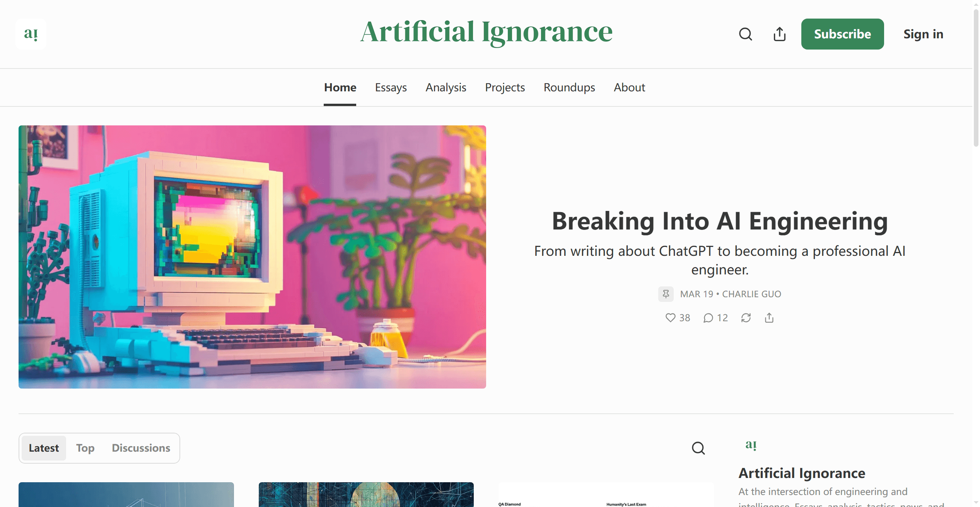Image resolution: width=980 pixels, height=507 pixels.
Task: Click the Sign in link
Action: pyautogui.click(x=923, y=34)
